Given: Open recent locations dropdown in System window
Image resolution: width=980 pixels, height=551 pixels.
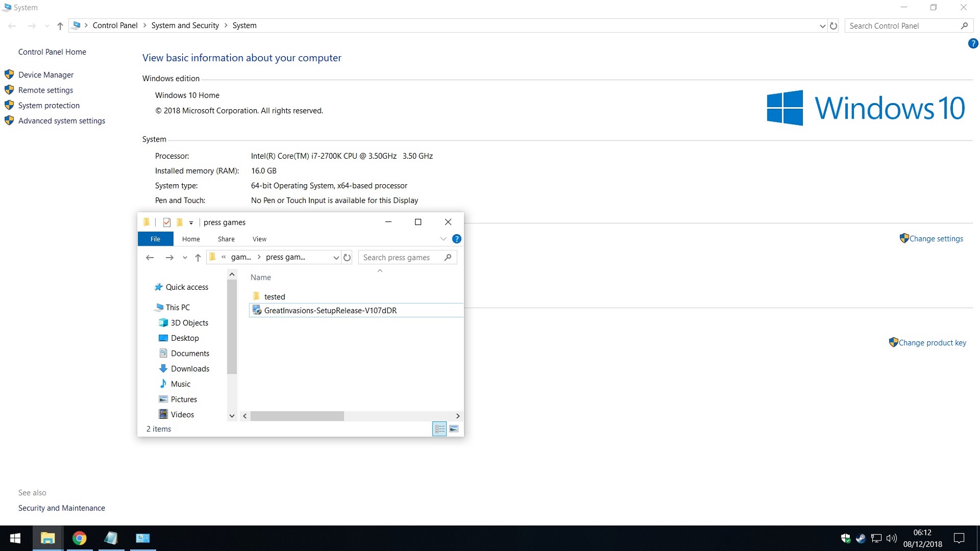Looking at the screenshot, I should click(x=47, y=25).
